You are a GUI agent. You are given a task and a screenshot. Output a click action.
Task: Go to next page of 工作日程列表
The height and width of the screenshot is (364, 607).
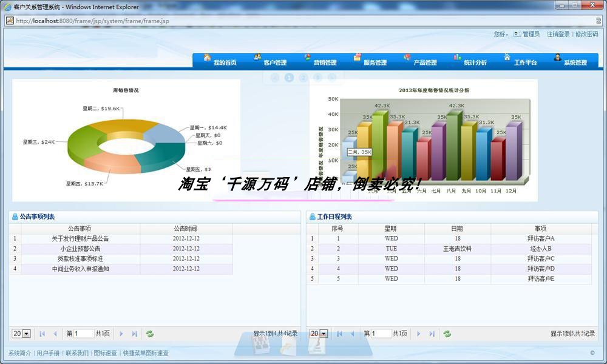418,334
